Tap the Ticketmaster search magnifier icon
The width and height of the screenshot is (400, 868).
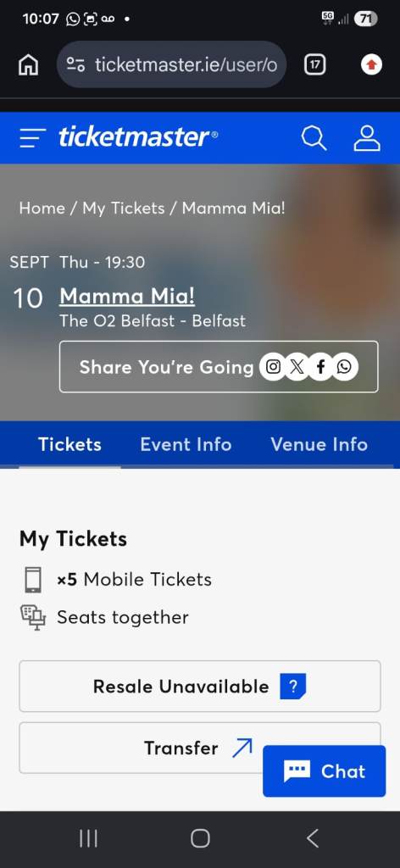click(x=314, y=137)
